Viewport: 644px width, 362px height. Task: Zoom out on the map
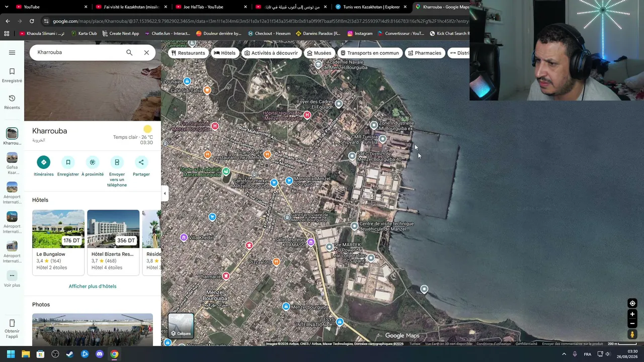tap(632, 323)
